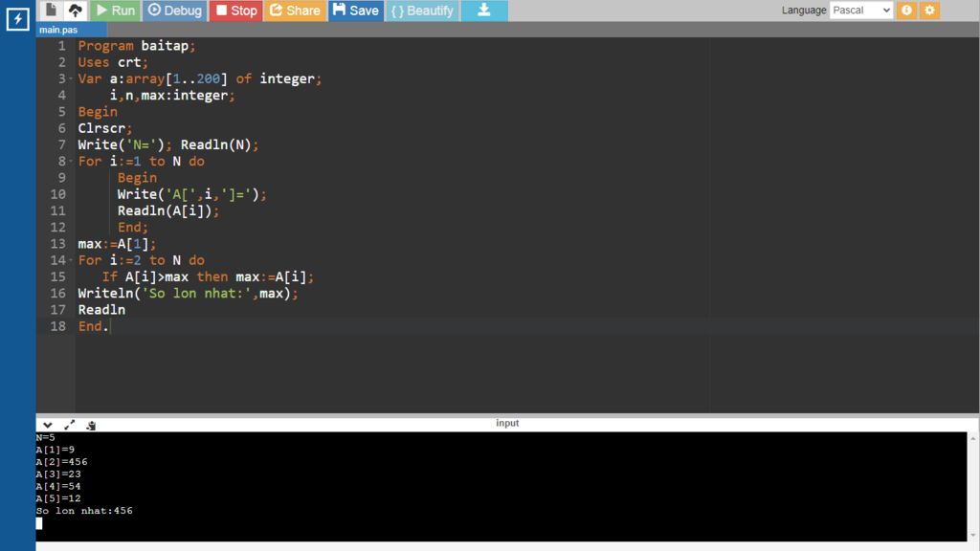980x551 pixels.
Task: Click the 'Write('N='); Readln(N);' line
Action: pyautogui.click(x=168, y=144)
